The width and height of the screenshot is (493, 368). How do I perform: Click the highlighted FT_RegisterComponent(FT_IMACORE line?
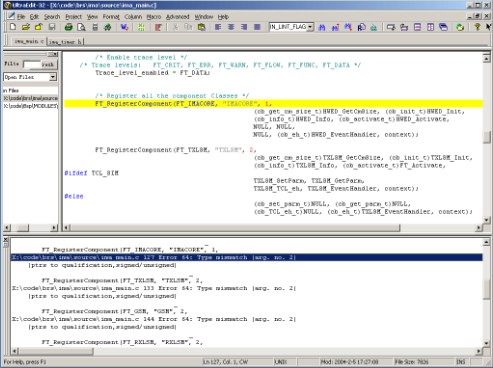[273, 104]
